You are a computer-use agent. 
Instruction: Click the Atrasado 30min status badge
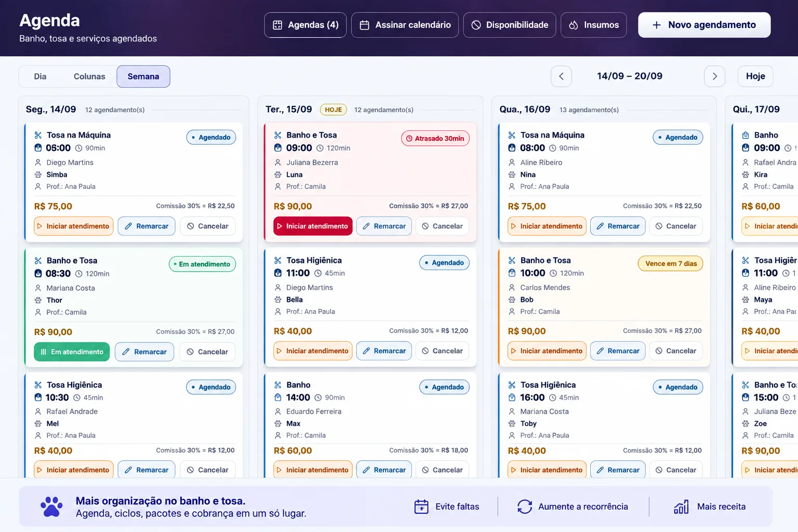[435, 138]
